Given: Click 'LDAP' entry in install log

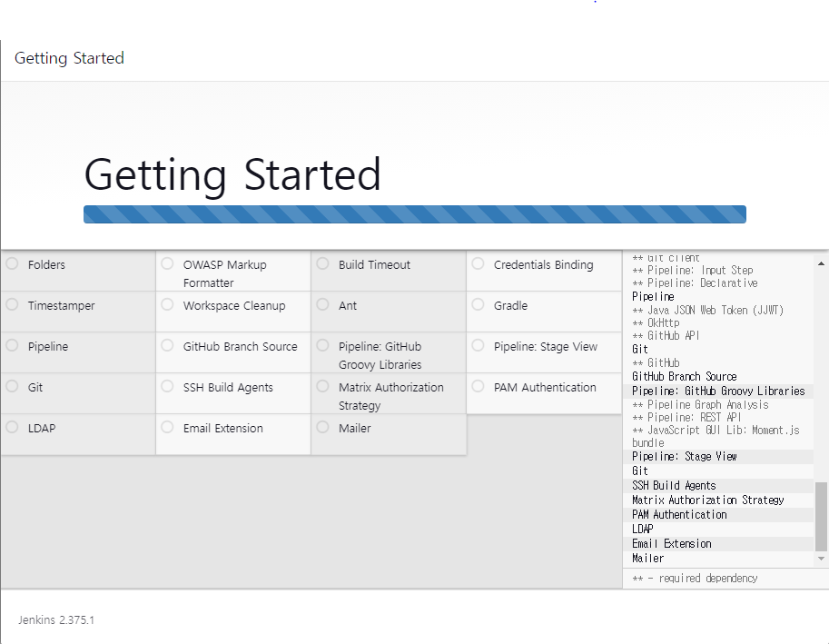Looking at the screenshot, I should 642,529.
